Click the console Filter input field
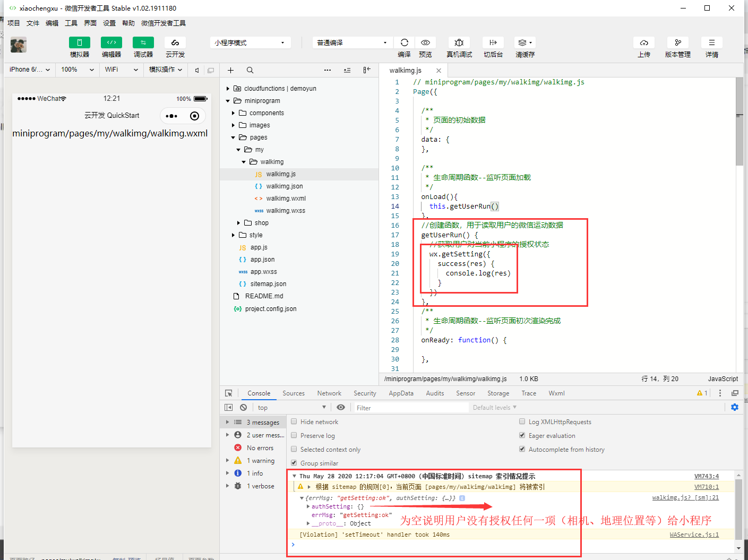The image size is (748, 560). click(410, 408)
